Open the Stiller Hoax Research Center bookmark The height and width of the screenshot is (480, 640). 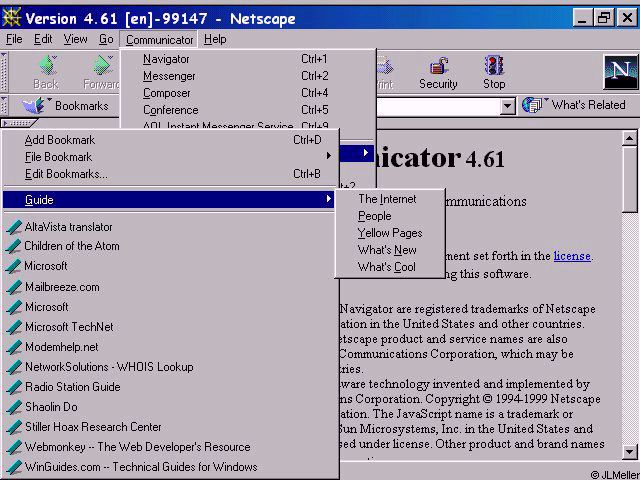pyautogui.click(x=93, y=427)
